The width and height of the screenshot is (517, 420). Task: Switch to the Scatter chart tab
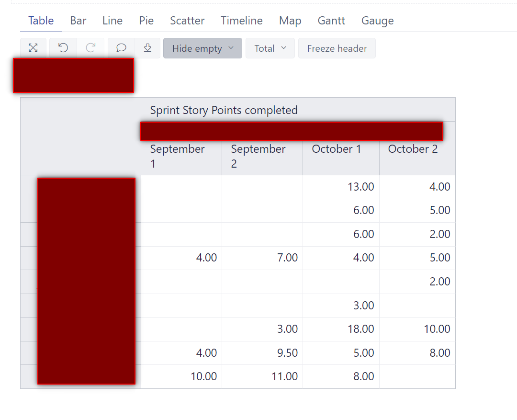(187, 21)
